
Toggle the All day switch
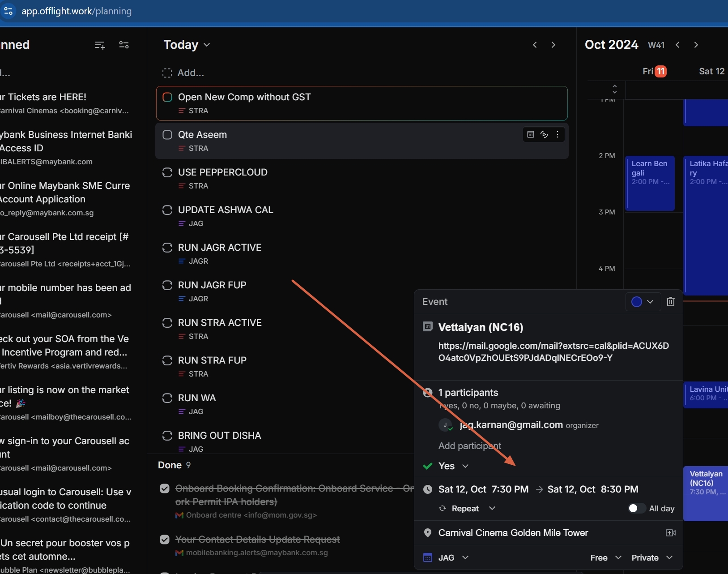coord(636,508)
